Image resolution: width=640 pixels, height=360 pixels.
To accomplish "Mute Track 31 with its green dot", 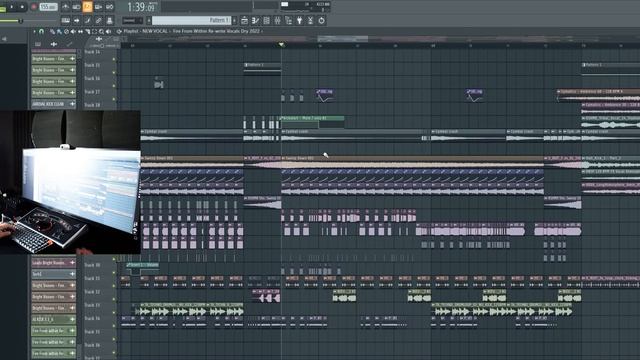I will tap(114, 286).
